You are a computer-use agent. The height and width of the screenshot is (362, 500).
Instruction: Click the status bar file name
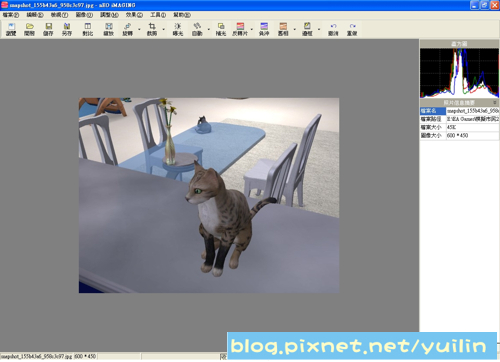(36, 357)
